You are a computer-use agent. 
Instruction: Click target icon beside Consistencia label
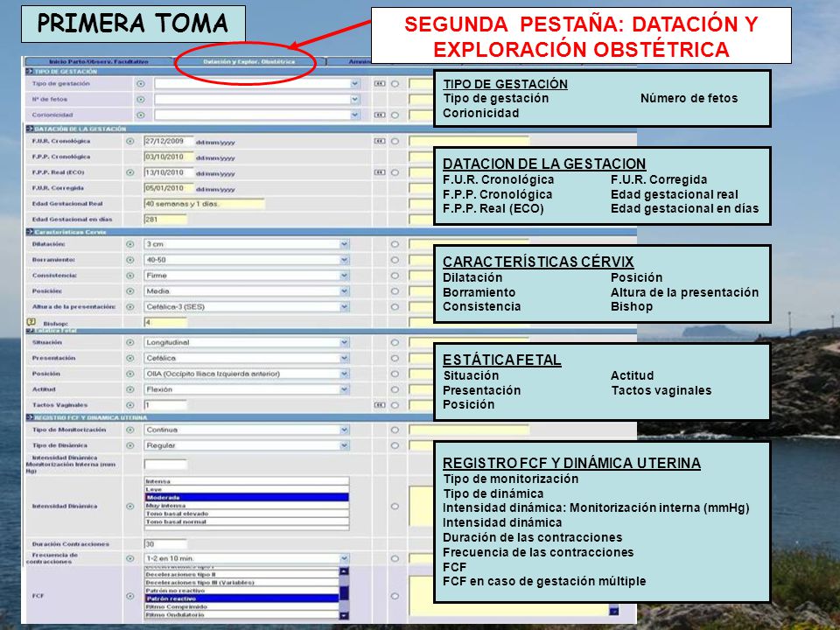coord(129,276)
